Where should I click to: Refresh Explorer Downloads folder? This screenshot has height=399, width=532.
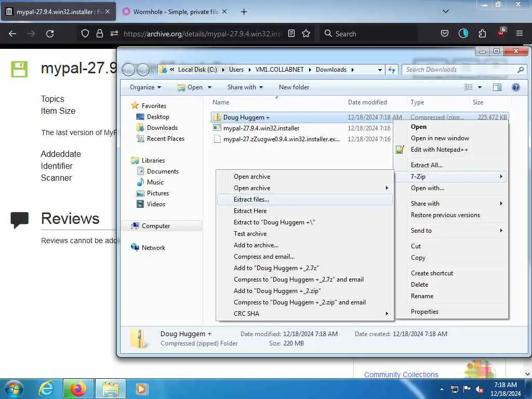click(392, 70)
